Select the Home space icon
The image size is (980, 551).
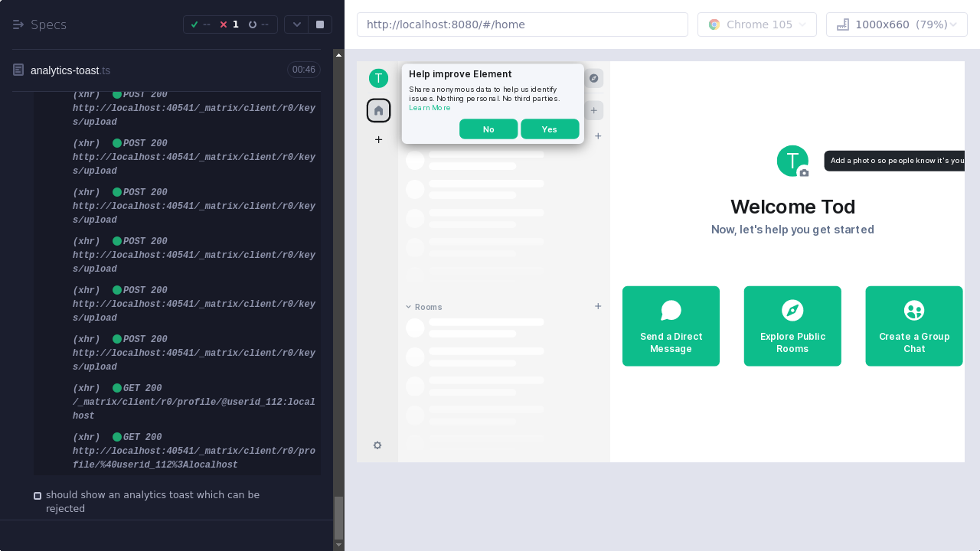tap(378, 110)
